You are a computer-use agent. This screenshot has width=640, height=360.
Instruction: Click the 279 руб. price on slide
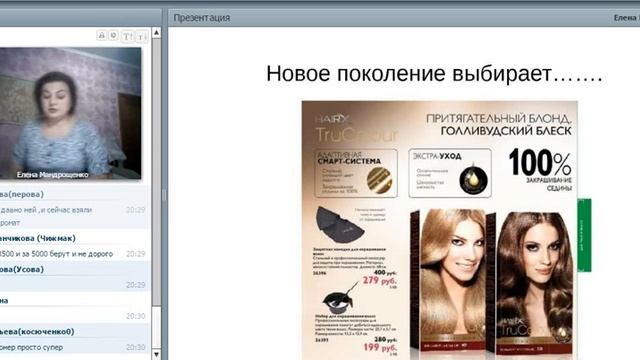tap(380, 281)
